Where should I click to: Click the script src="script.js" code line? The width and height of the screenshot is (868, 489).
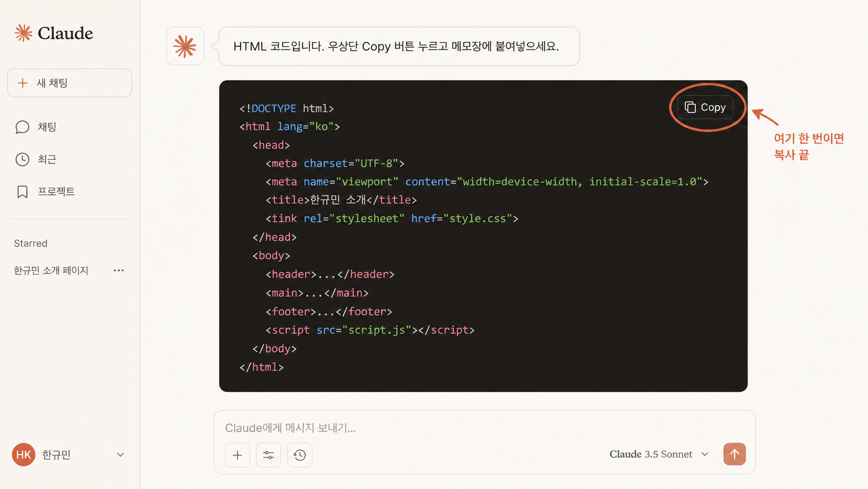370,329
